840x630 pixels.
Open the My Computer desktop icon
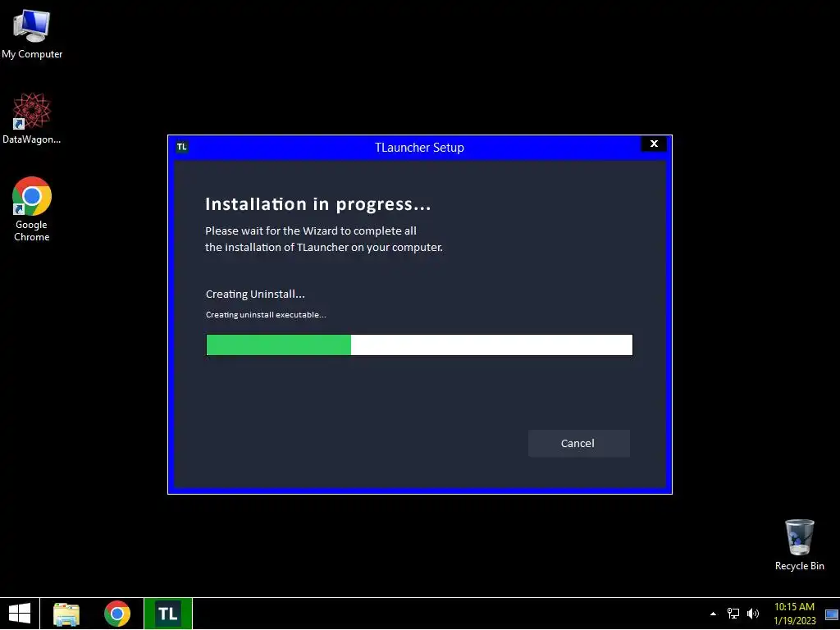[32, 34]
